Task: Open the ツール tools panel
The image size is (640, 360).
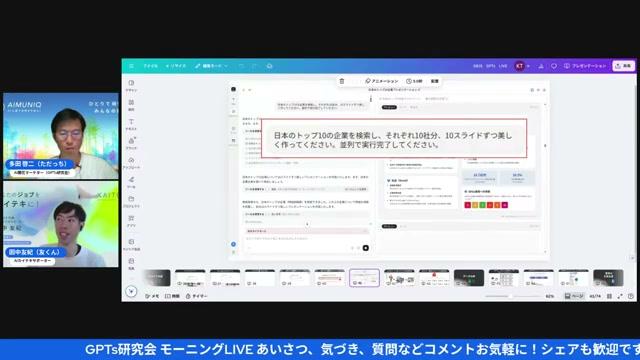Action: [x=131, y=182]
